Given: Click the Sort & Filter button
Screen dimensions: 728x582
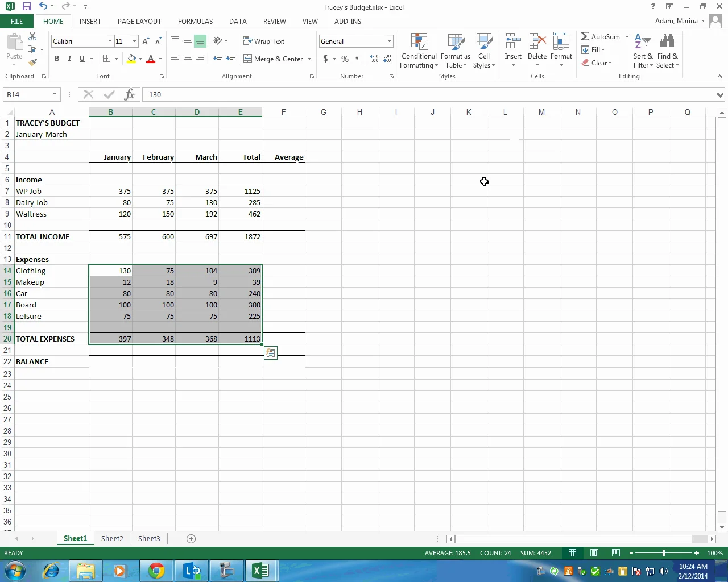Looking at the screenshot, I should [x=643, y=51].
